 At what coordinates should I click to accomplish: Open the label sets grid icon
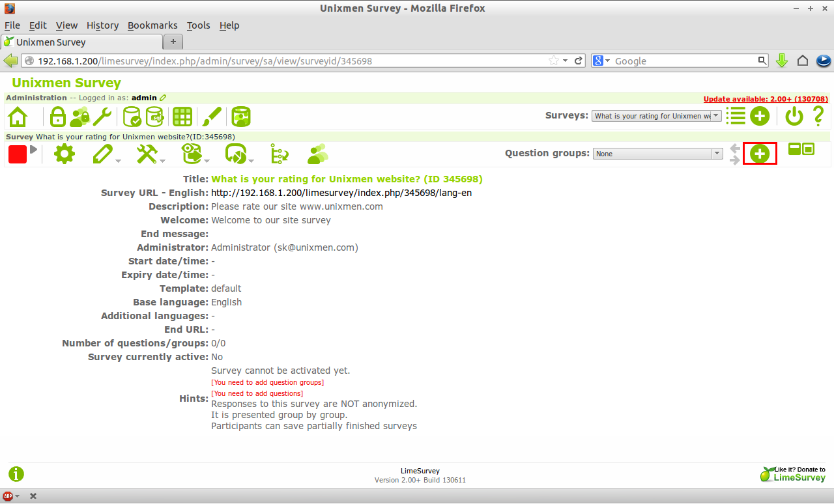pos(182,117)
